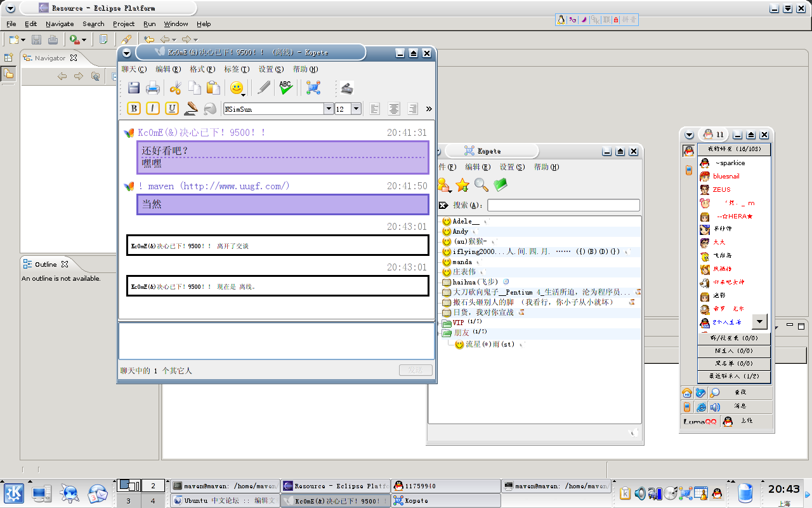This screenshot has width=812, height=508.
Task: Close the Navigator view tab
Action: tap(74, 58)
